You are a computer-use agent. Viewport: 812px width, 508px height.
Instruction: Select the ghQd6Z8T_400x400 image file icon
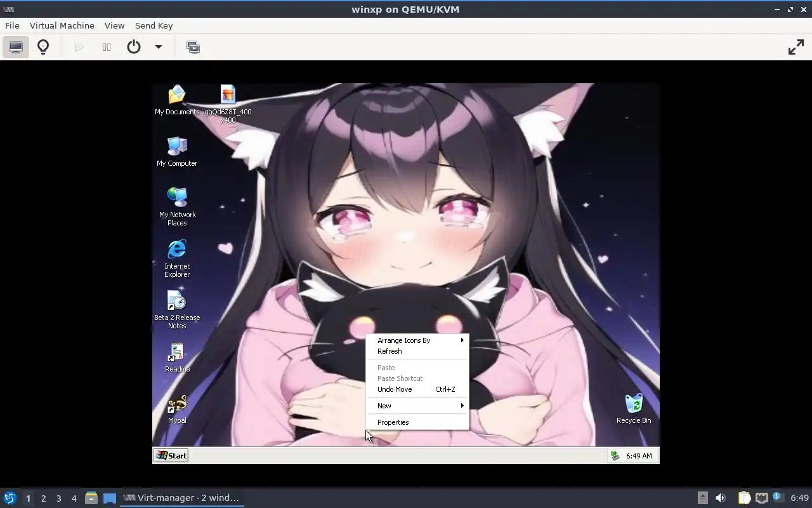(x=228, y=104)
